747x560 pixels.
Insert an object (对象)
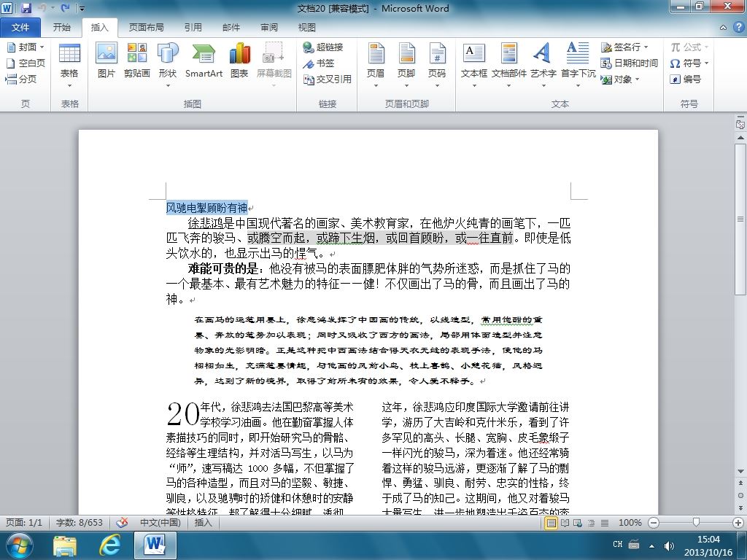(x=620, y=79)
